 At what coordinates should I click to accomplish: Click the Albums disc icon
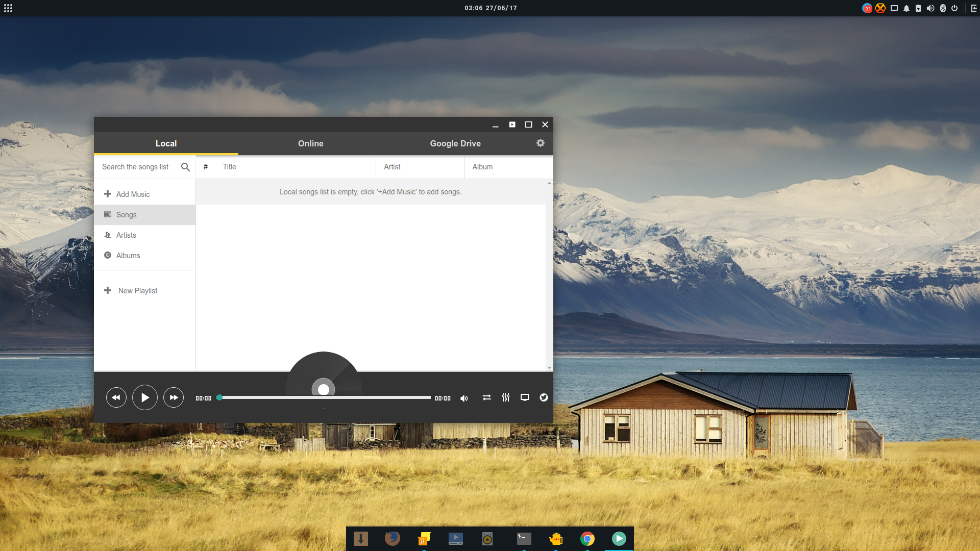tap(108, 255)
